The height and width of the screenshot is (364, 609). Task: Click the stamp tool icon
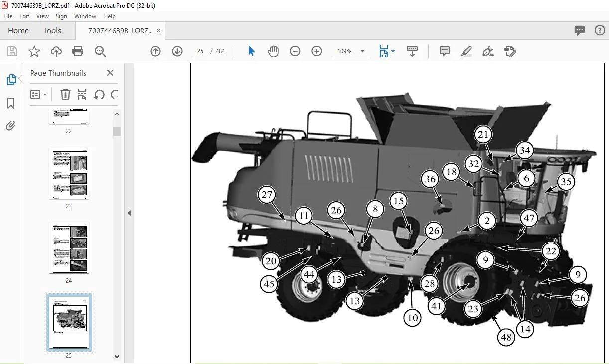[x=510, y=51]
